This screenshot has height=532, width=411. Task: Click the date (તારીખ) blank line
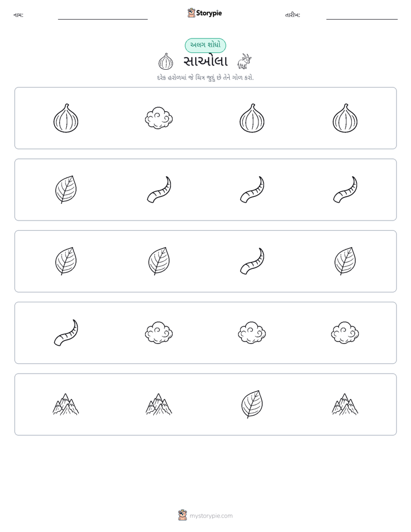(x=362, y=18)
